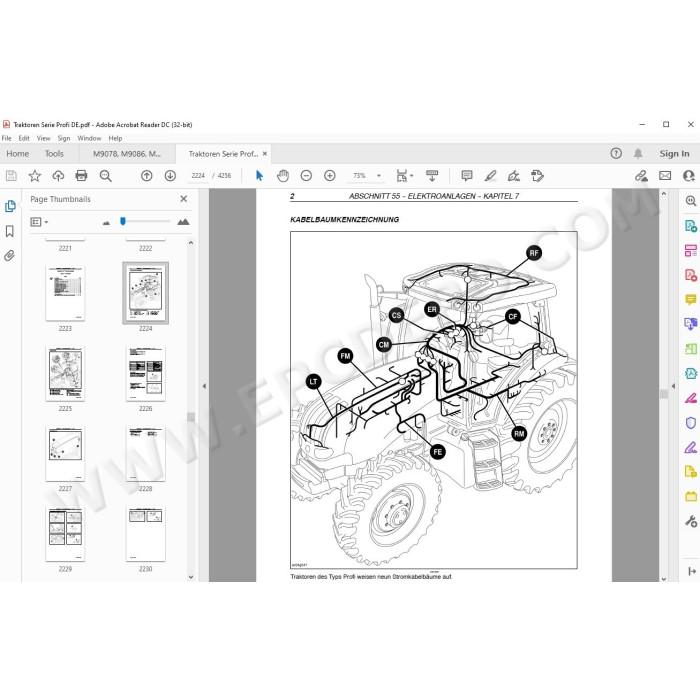This screenshot has width=700, height=700.
Task: Select page 2226 thumbnail
Action: point(146,373)
